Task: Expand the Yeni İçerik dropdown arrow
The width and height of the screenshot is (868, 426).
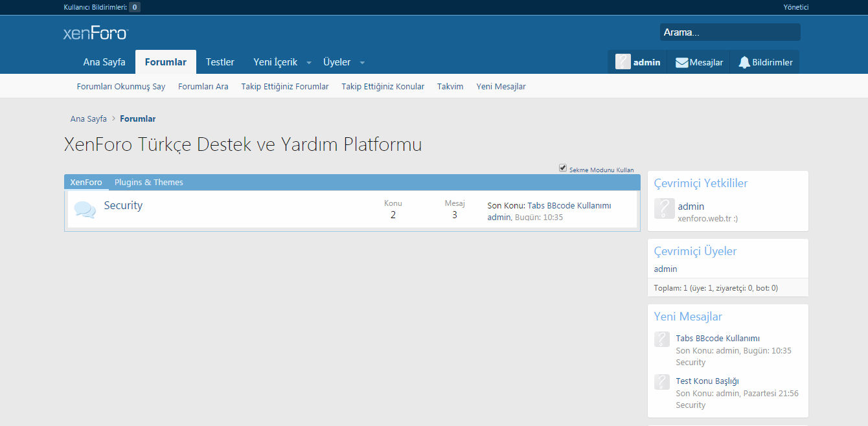Action: (x=309, y=63)
